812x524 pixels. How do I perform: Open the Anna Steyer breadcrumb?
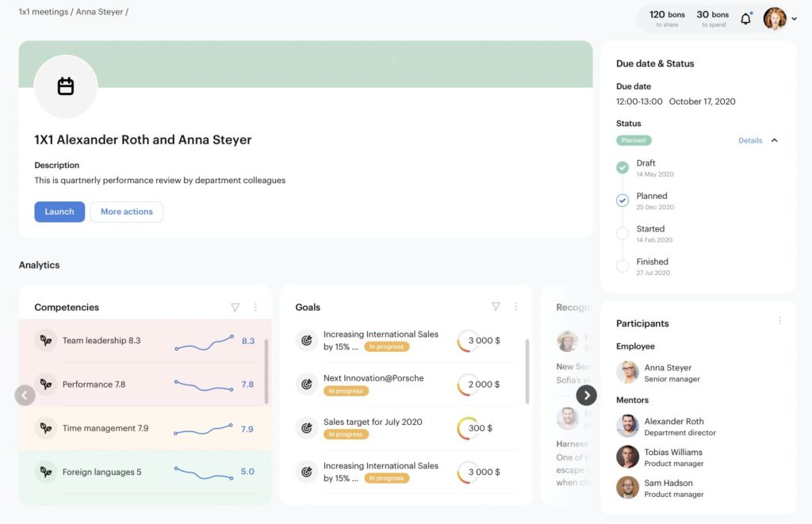[99, 11]
